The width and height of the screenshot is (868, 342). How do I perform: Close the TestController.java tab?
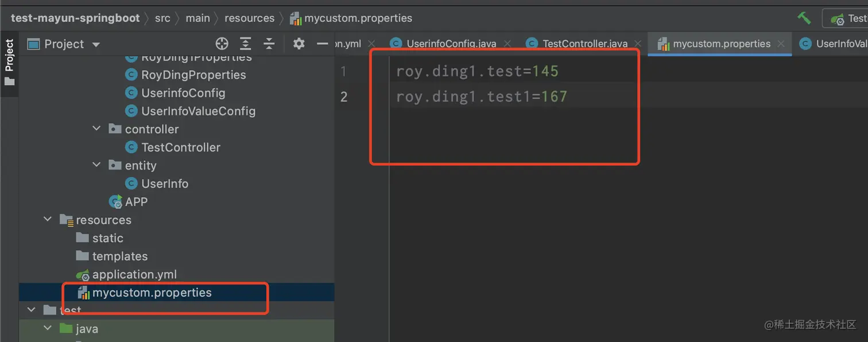click(x=638, y=44)
